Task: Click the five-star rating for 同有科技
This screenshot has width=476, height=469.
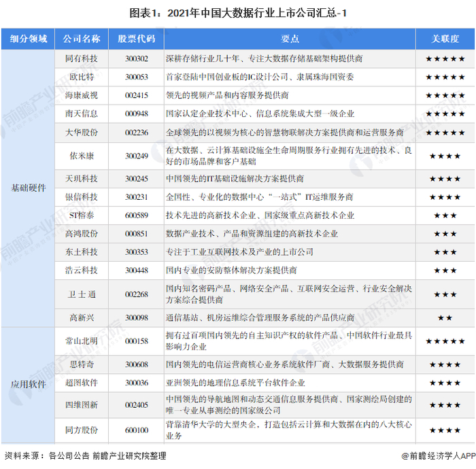Action: pos(445,59)
